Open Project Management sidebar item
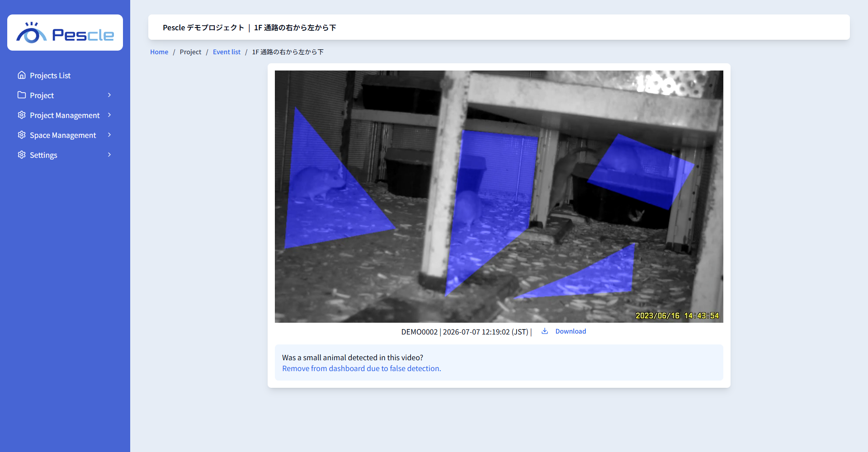This screenshot has width=868, height=452. [65, 115]
